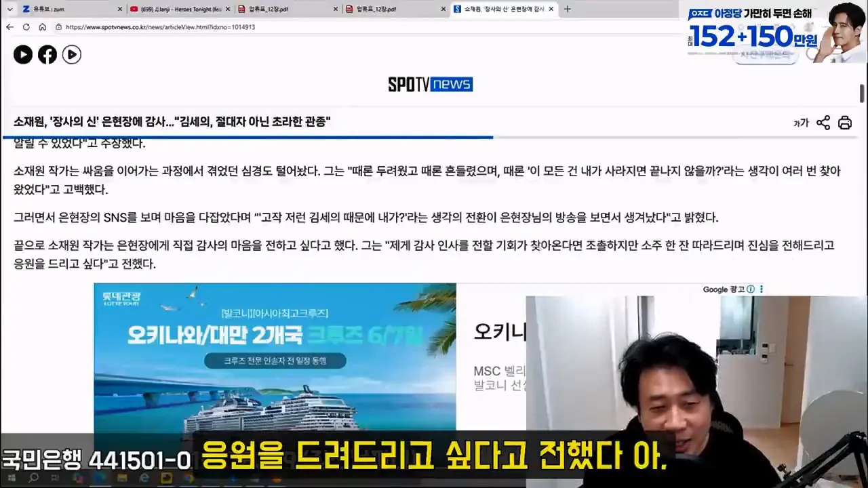Go back with the browser back arrow
The image size is (868, 488).
pyautogui.click(x=9, y=27)
